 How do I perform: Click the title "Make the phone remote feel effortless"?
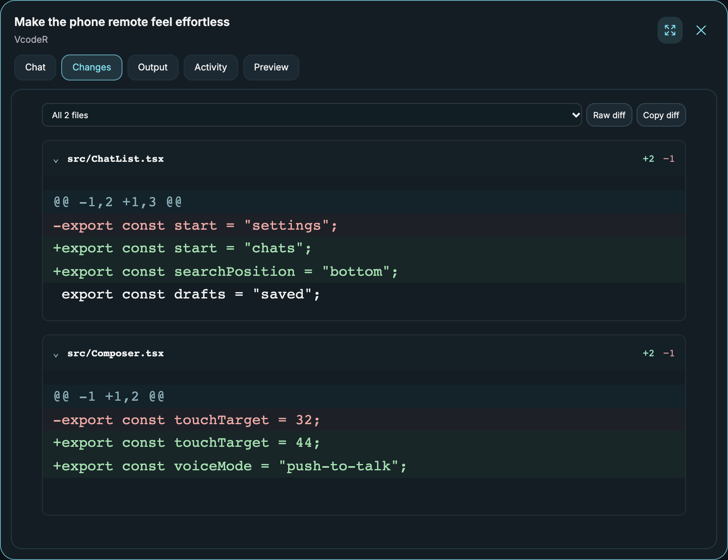coord(122,22)
